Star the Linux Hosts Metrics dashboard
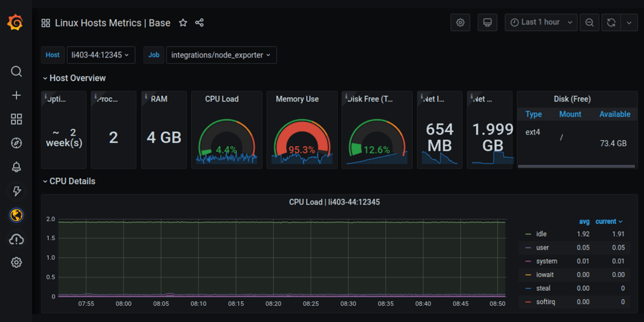Screen dimensions: 644x322 pyautogui.click(x=183, y=23)
